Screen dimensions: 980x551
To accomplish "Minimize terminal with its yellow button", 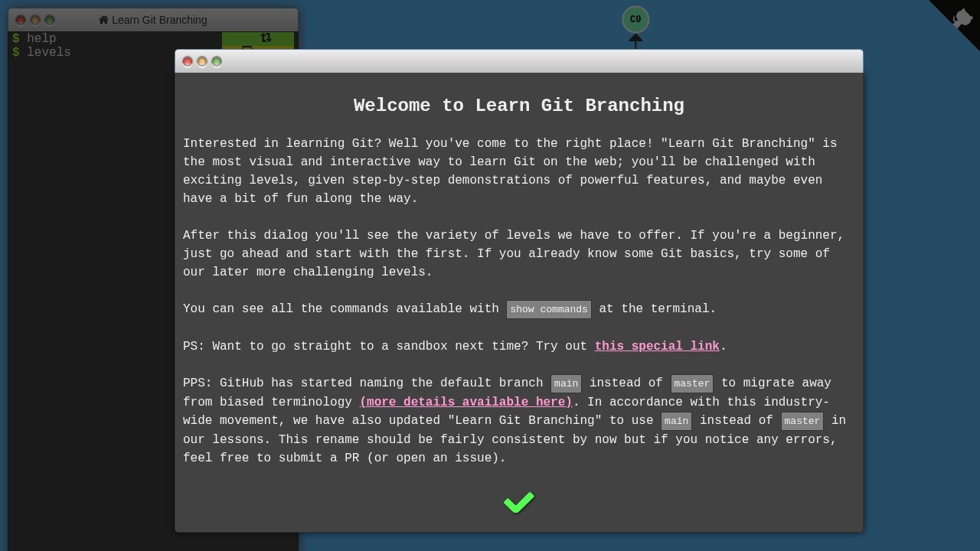I will tap(35, 20).
